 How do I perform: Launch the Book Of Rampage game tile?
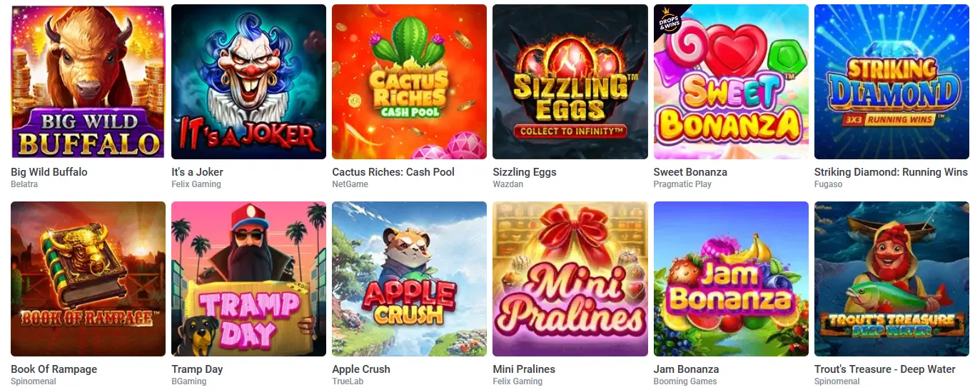88,279
